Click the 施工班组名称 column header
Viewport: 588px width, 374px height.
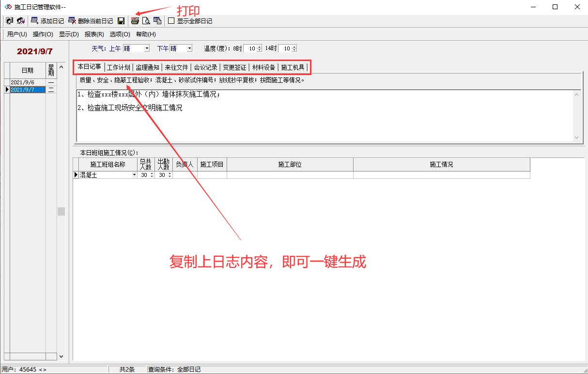pos(108,165)
